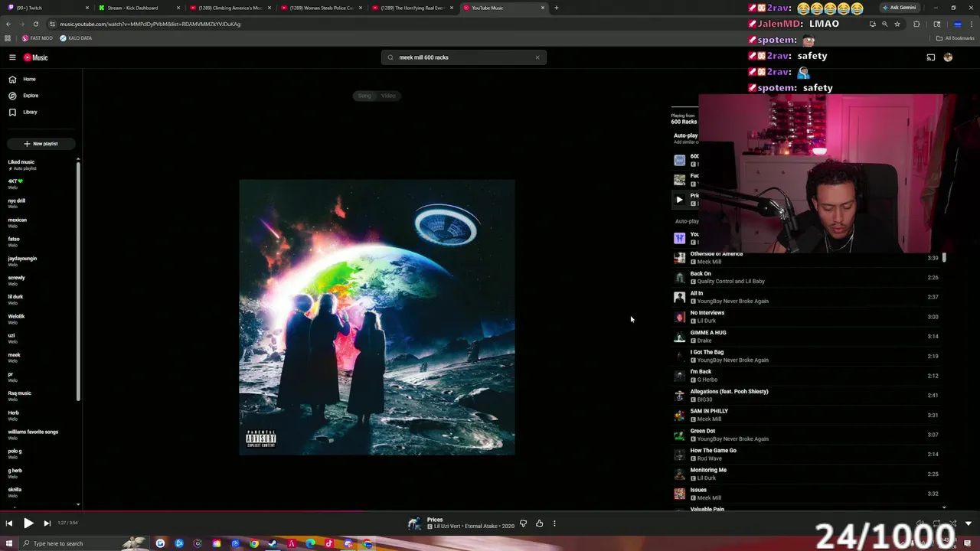Image resolution: width=980 pixels, height=551 pixels.
Task: Like the song Prices
Action: click(x=539, y=523)
